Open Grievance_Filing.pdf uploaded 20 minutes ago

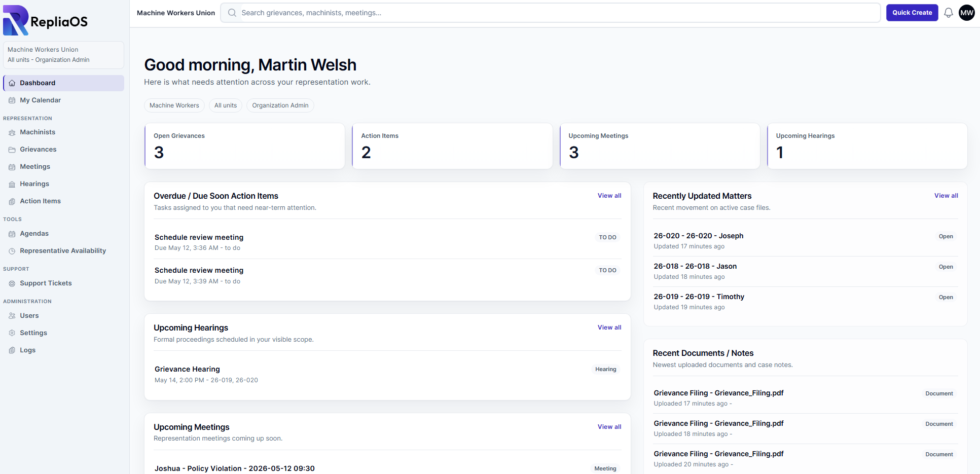[x=805, y=459]
